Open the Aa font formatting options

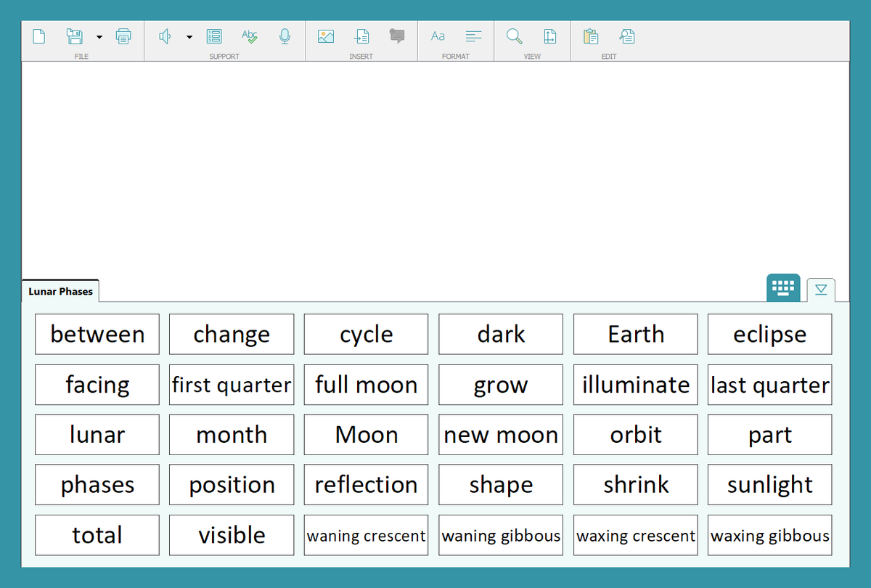pos(438,36)
